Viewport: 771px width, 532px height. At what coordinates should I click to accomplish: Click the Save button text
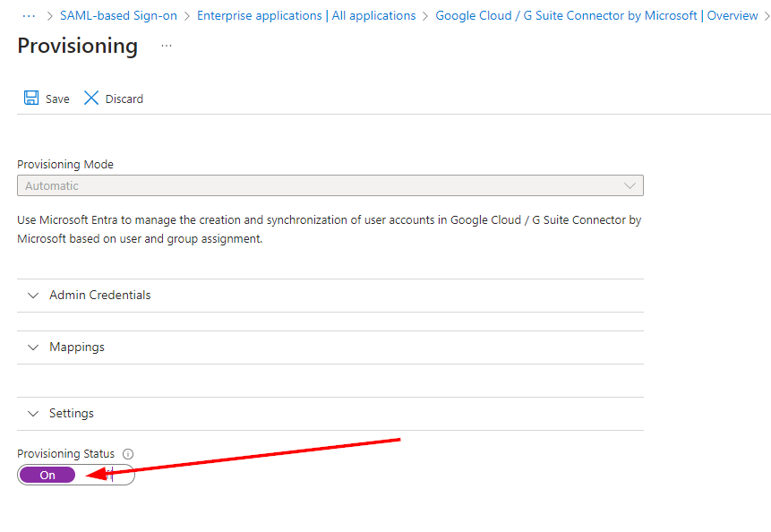coord(57,99)
